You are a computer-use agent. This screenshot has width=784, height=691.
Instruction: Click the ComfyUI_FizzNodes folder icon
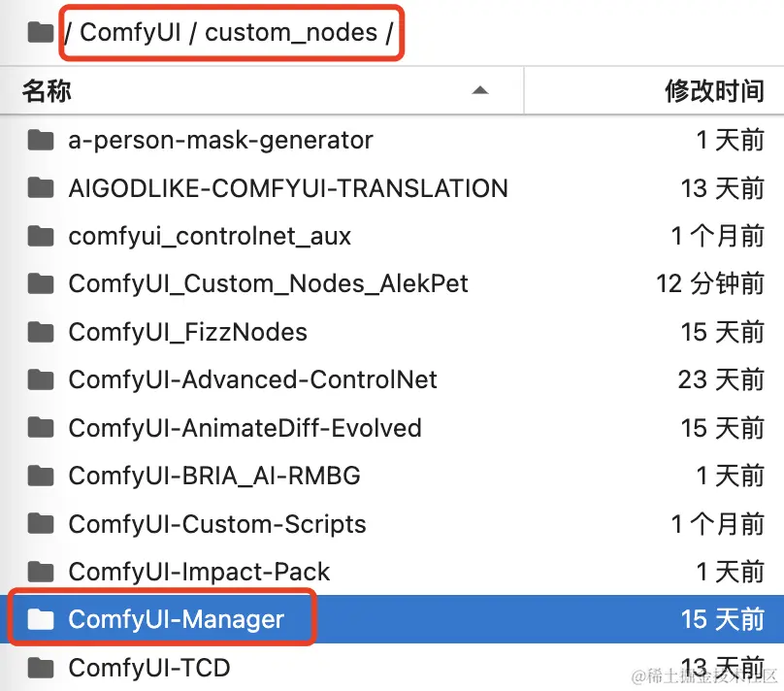[41, 332]
